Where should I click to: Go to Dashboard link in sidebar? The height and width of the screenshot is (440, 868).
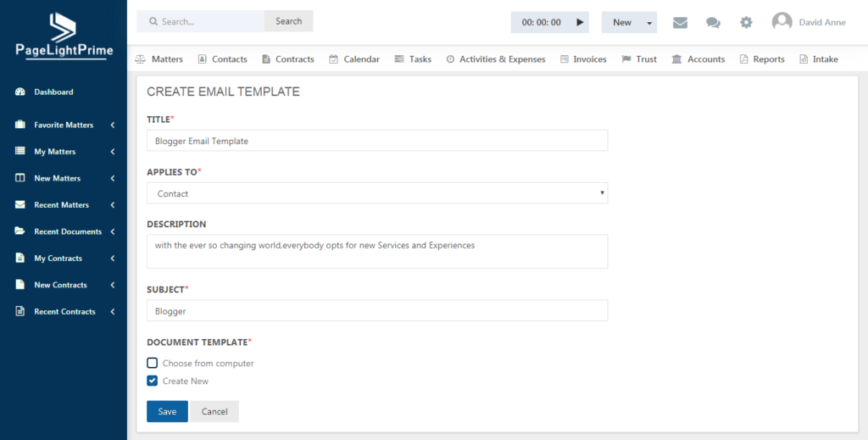pos(53,92)
